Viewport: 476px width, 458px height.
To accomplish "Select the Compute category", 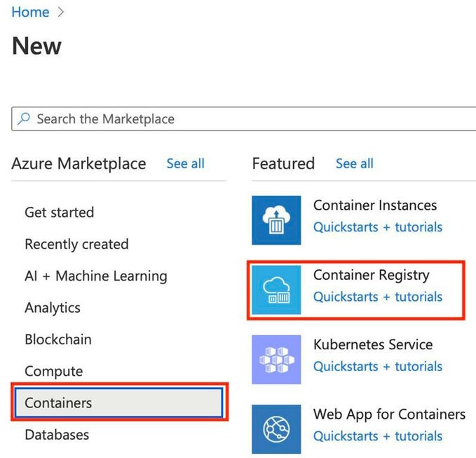I will point(53,371).
